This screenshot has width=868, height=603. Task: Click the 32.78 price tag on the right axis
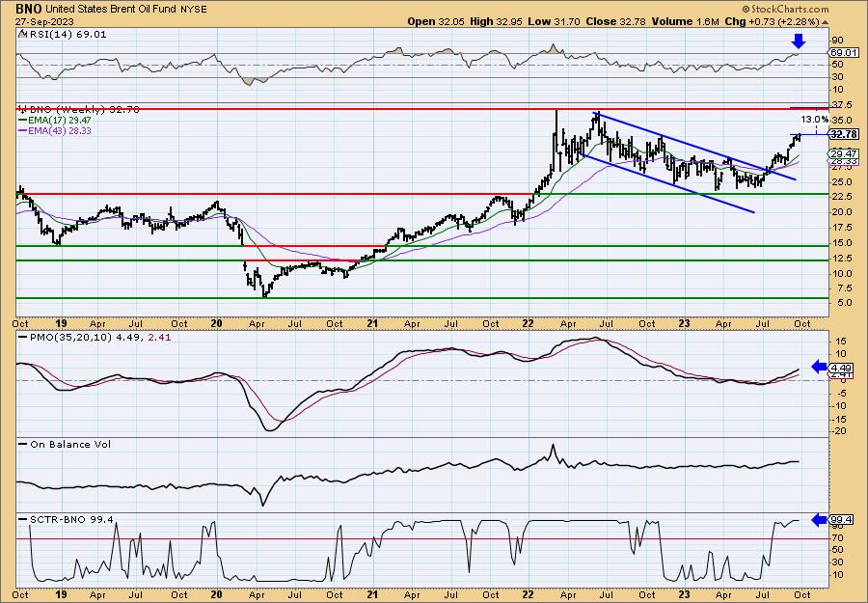pos(844,134)
